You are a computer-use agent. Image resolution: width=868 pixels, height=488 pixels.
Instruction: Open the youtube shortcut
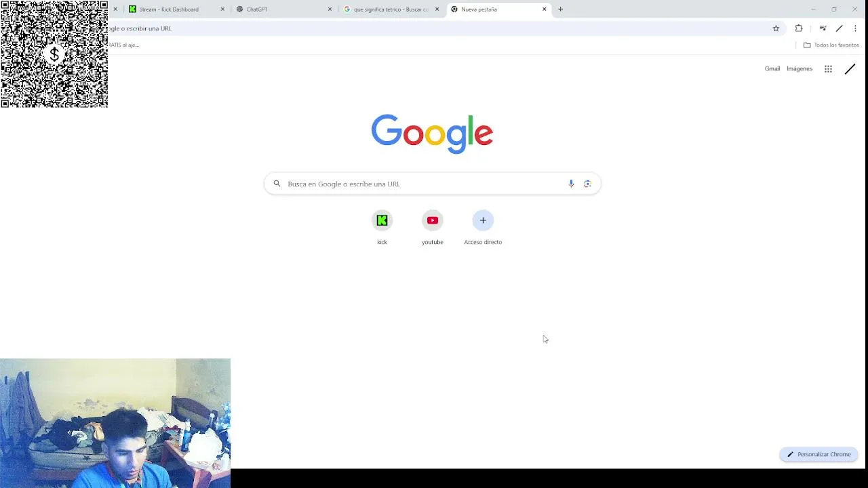433,228
